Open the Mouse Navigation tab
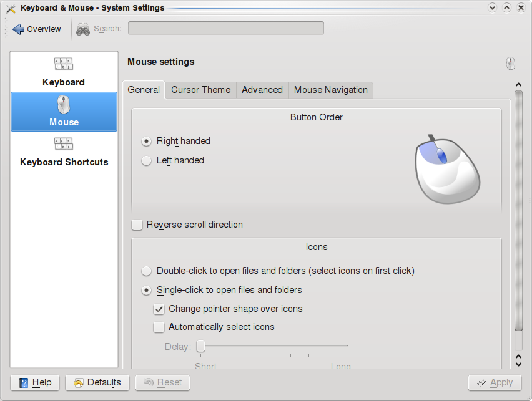Image resolution: width=532 pixels, height=401 pixels. pos(330,90)
